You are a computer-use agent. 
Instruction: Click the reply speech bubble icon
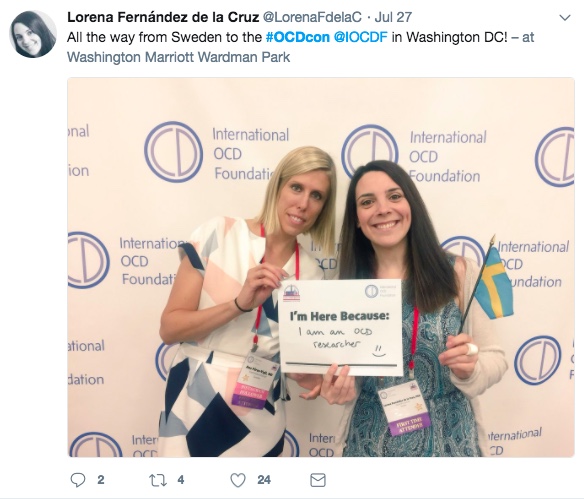click(78, 480)
